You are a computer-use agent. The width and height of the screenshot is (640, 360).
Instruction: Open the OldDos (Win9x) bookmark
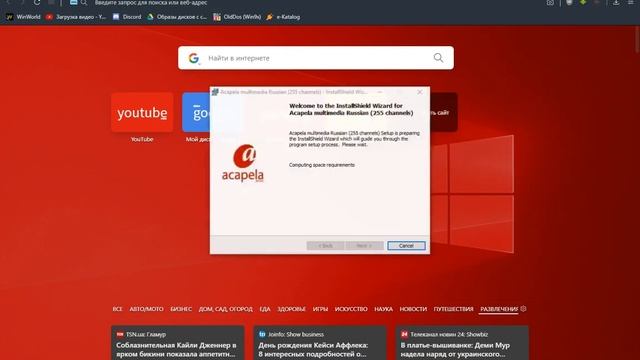click(x=237, y=17)
